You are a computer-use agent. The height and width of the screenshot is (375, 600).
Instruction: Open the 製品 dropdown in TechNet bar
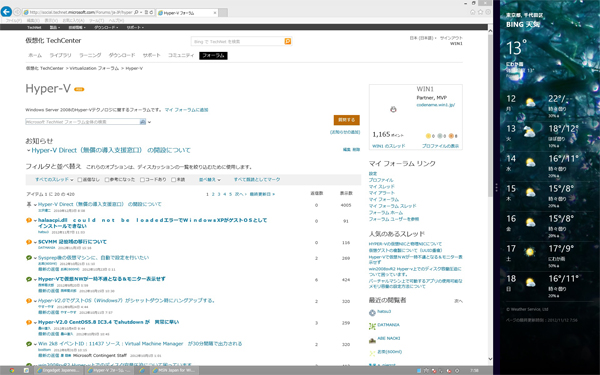[x=55, y=27]
